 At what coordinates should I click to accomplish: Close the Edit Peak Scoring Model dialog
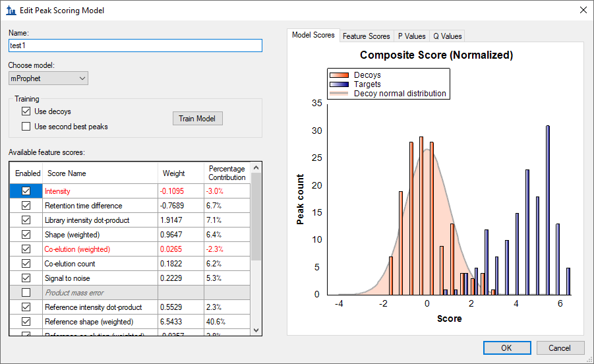tap(582, 10)
